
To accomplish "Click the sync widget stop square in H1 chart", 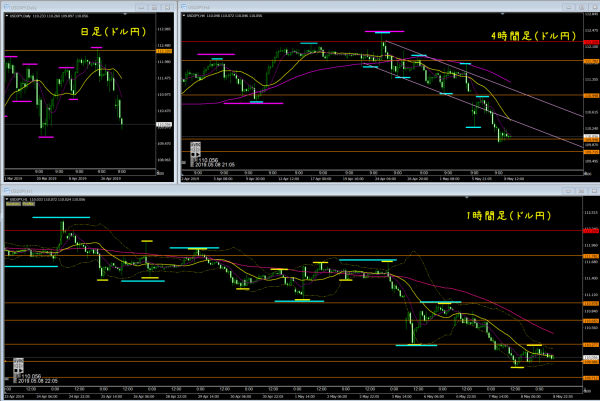I will click(16, 371).
